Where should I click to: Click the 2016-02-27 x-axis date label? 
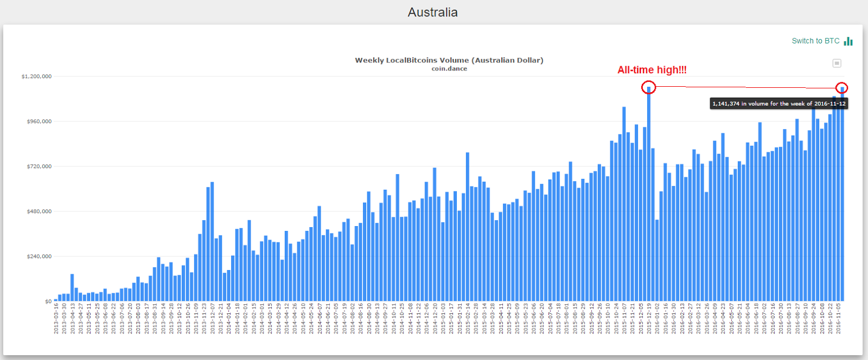coord(690,318)
